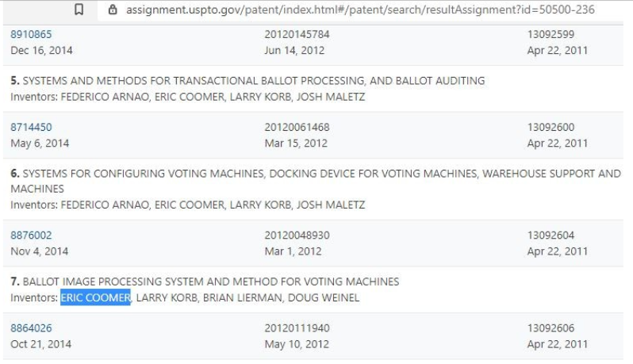Click the Oct 21, 2014 date
The image size is (633, 364).
click(x=40, y=344)
